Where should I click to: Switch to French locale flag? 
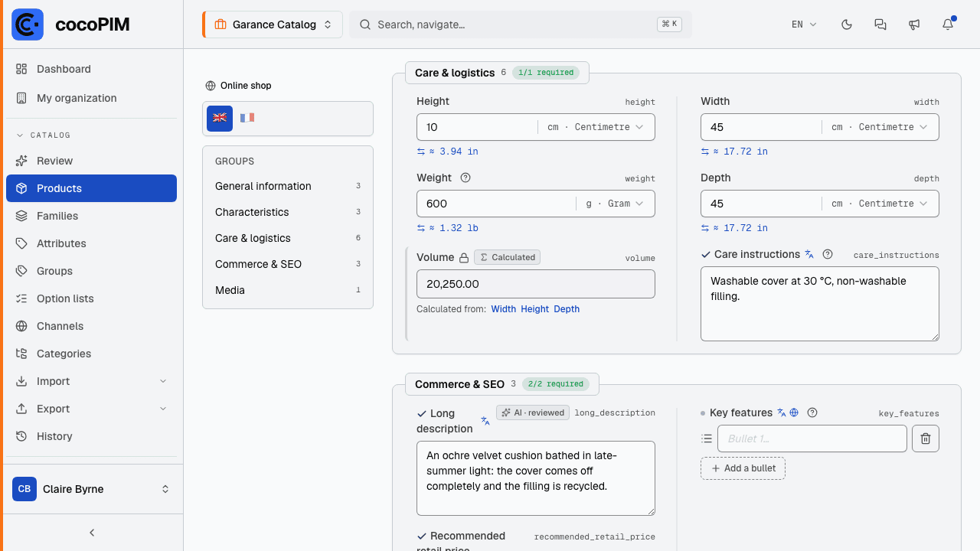(x=247, y=118)
